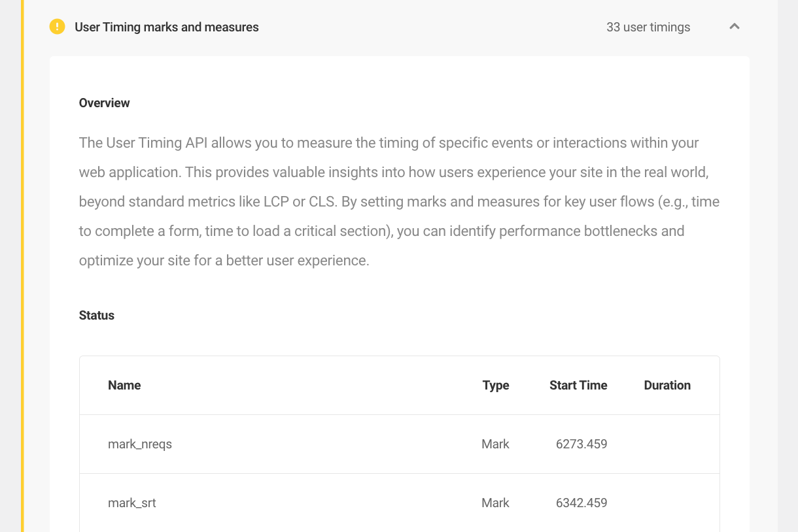Screen dimensions: 798x532
Task: Click the Status heading
Action: click(x=97, y=315)
